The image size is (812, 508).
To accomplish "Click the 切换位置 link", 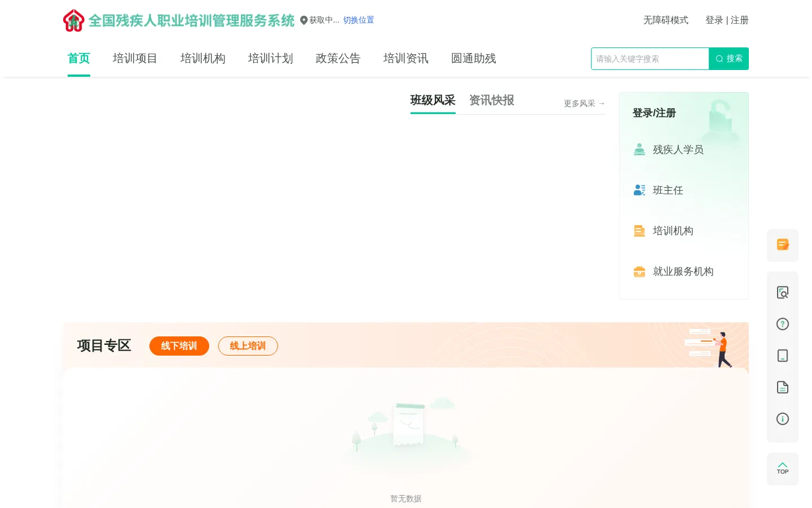I will [359, 20].
